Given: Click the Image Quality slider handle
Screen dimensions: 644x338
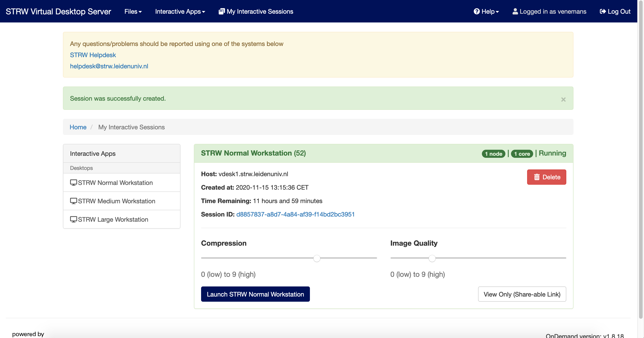Looking at the screenshot, I should (432, 258).
